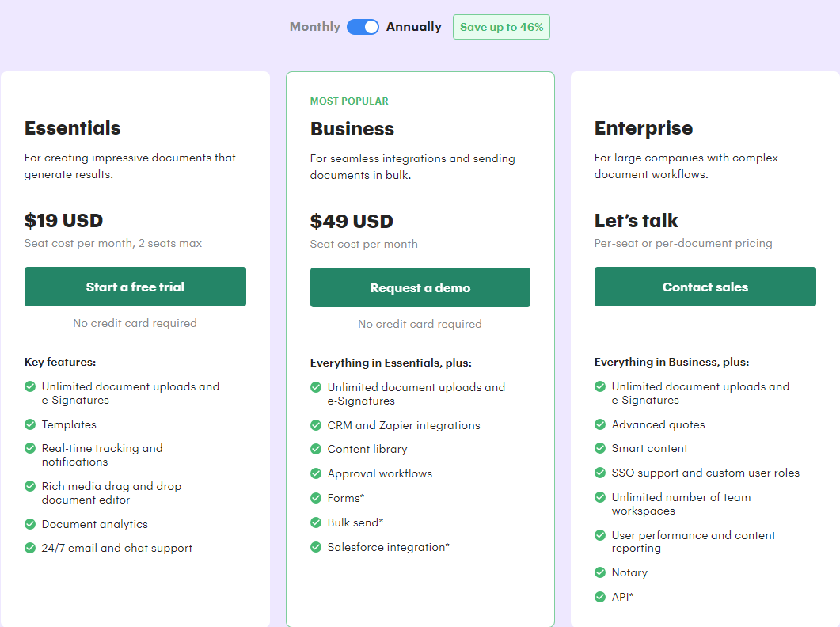Viewport: 840px width, 627px height.
Task: Click the Start a free trial button
Action: [x=135, y=287]
